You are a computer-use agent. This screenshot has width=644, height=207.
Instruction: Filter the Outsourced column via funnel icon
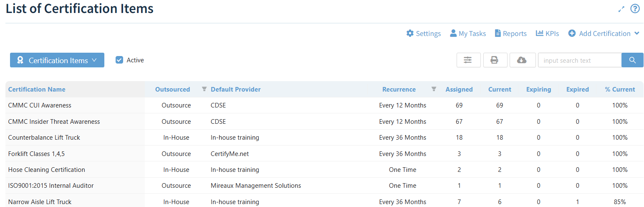[204, 89]
